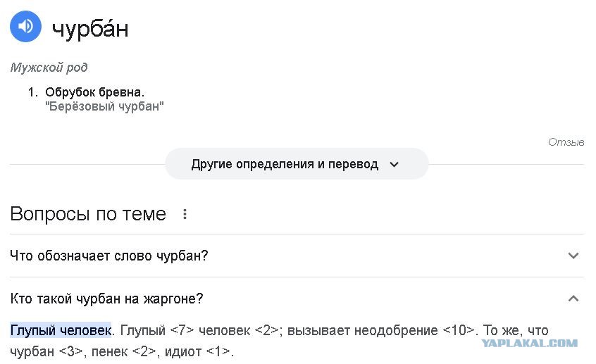Select the question Что обозначает слово чурбан?
Screen dimensions: 596x364
tap(109, 256)
